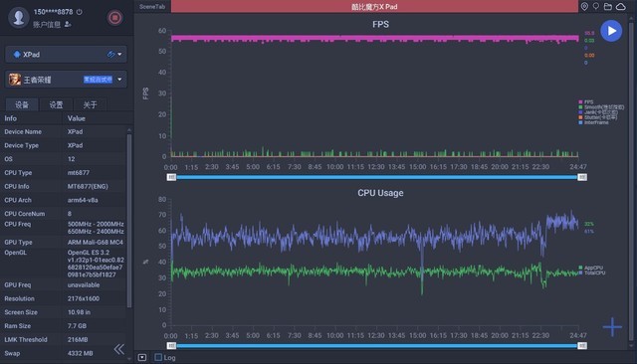Select the Resolution value 2176x1600

point(84,298)
